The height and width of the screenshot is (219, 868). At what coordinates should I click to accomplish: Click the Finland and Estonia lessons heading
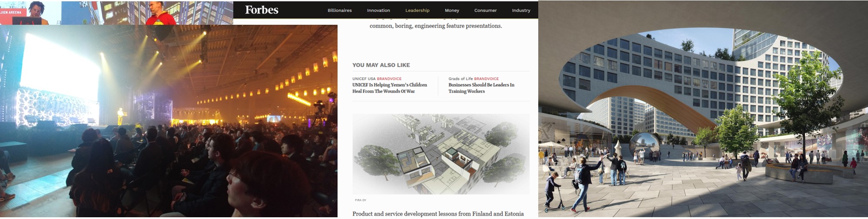click(x=437, y=214)
